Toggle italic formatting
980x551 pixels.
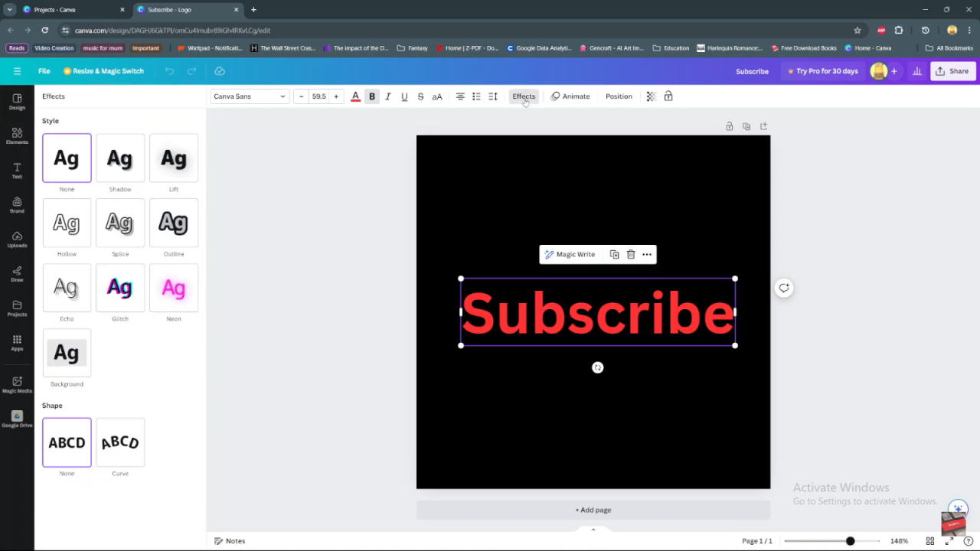[x=388, y=96]
